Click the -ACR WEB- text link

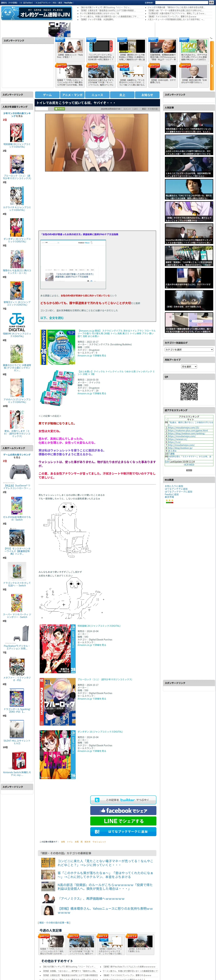pyautogui.click(x=189, y=465)
